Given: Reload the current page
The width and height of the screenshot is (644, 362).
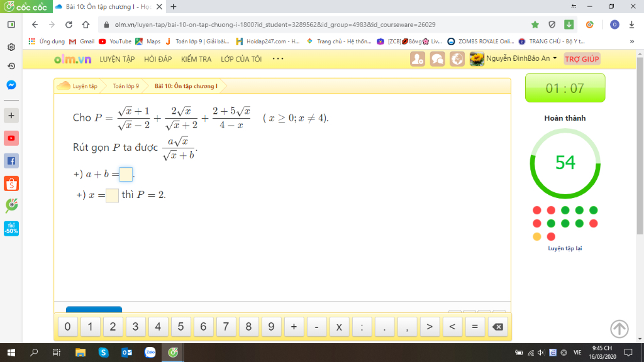Looking at the screenshot, I should [69, 25].
